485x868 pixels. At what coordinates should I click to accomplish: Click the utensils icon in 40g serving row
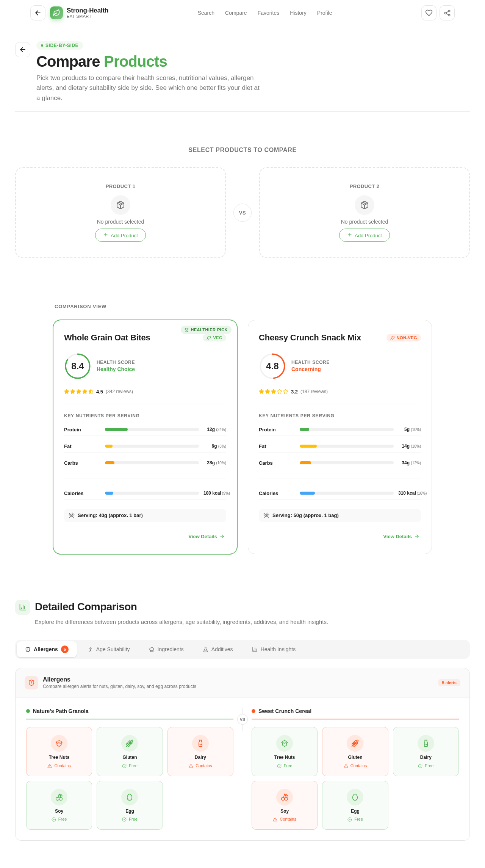pos(72,515)
